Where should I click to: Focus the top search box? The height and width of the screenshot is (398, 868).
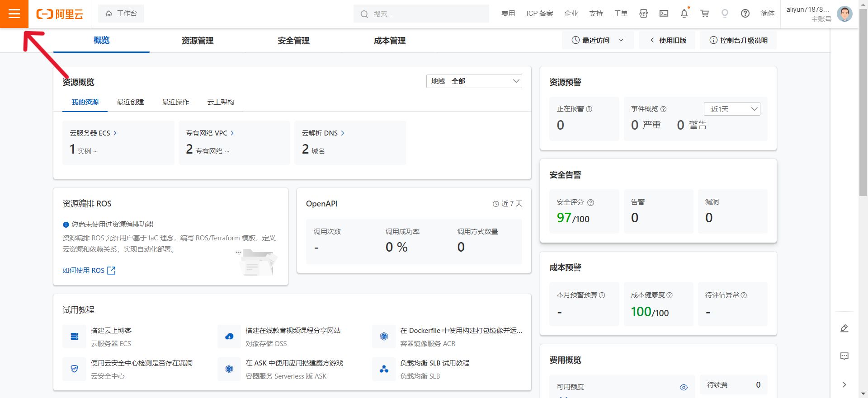[x=421, y=14]
